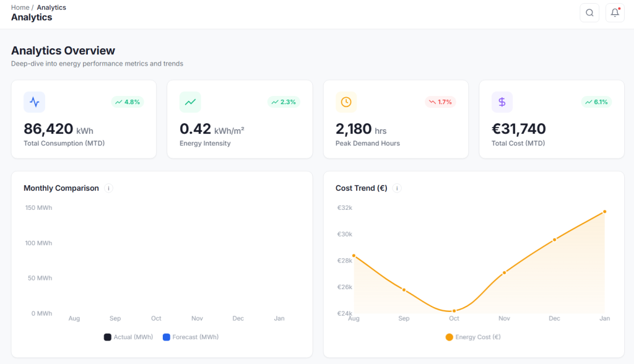Click the 1.7% peak demand decrease badge
Viewport: 634px width, 364px height.
[x=440, y=102]
